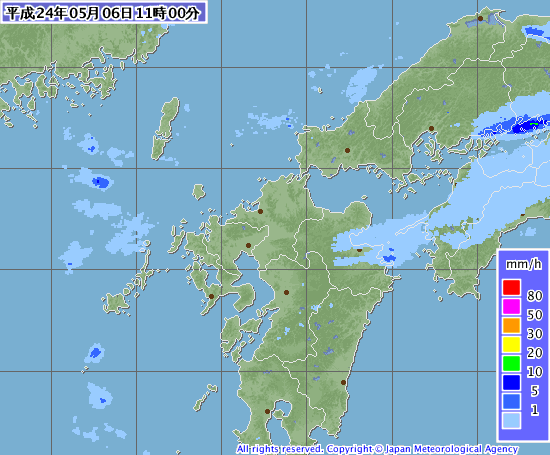Click the dark blue 5 mm/h legend swatch
Screen dimensions: 550x455
pyautogui.click(x=511, y=382)
